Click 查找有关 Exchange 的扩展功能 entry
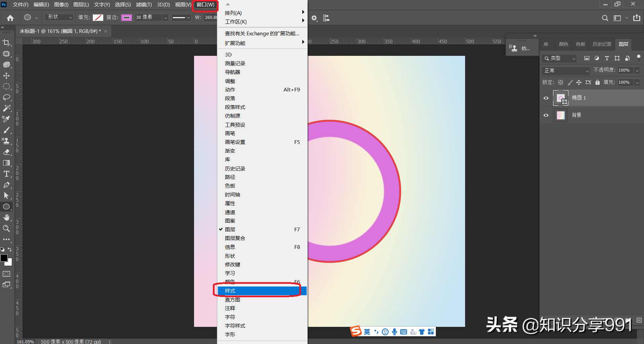Viewport: 644px width, 344px height. (x=262, y=34)
